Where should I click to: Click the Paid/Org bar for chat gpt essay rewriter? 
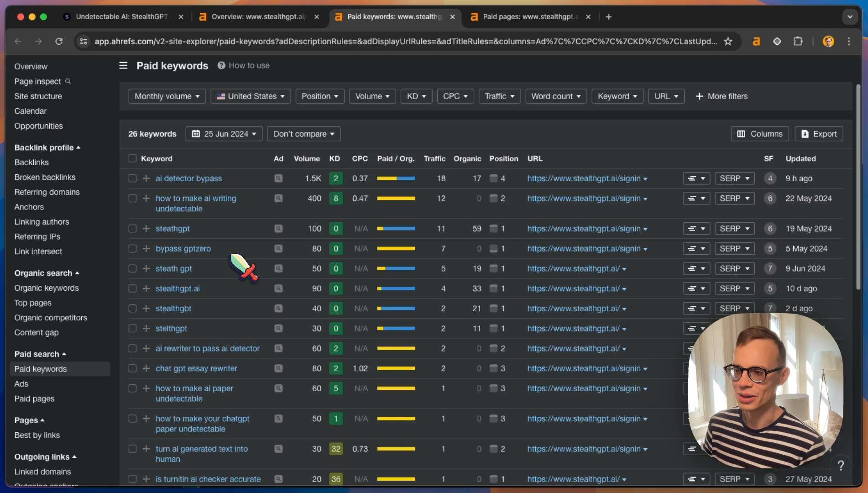pos(396,368)
